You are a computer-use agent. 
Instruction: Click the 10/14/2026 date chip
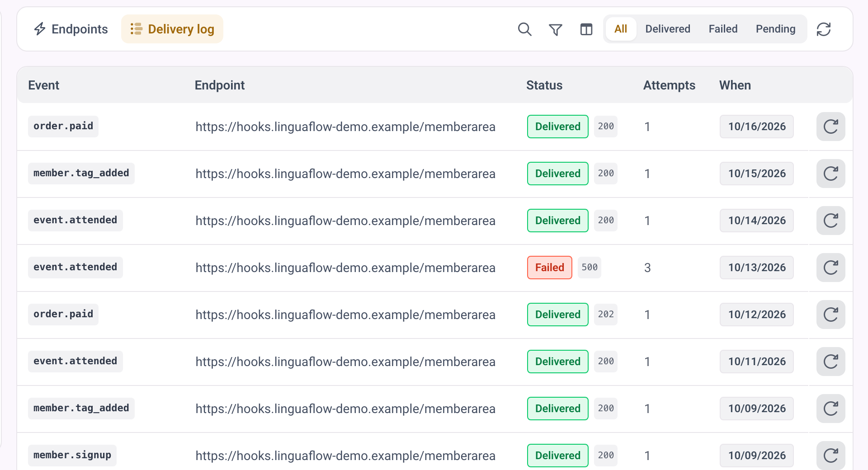point(757,221)
